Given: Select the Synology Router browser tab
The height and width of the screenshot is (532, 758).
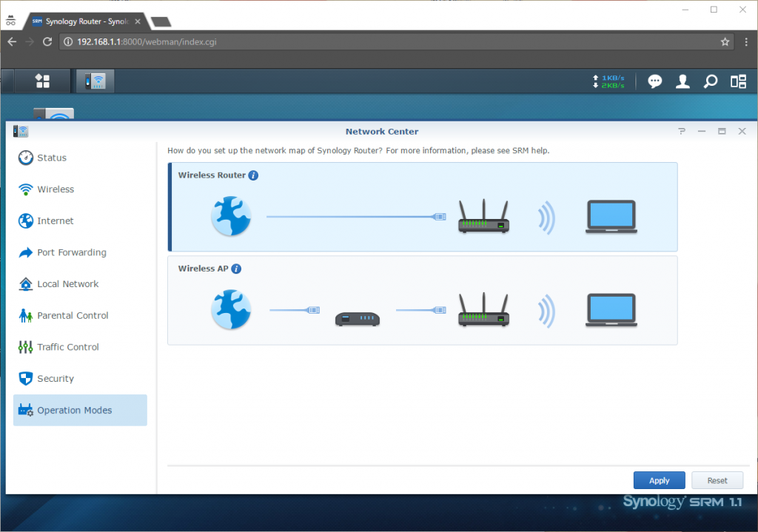Looking at the screenshot, I should point(85,21).
